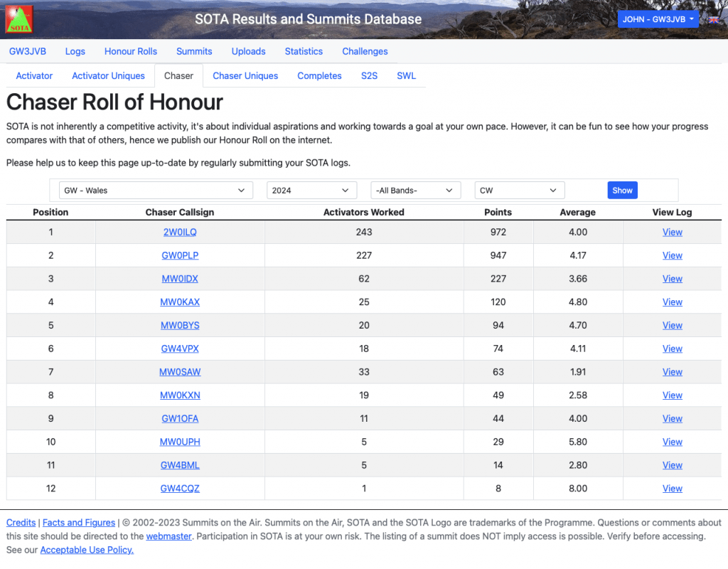Open the Credits footer link
Image resolution: width=728 pixels, height=569 pixels.
pos(21,523)
